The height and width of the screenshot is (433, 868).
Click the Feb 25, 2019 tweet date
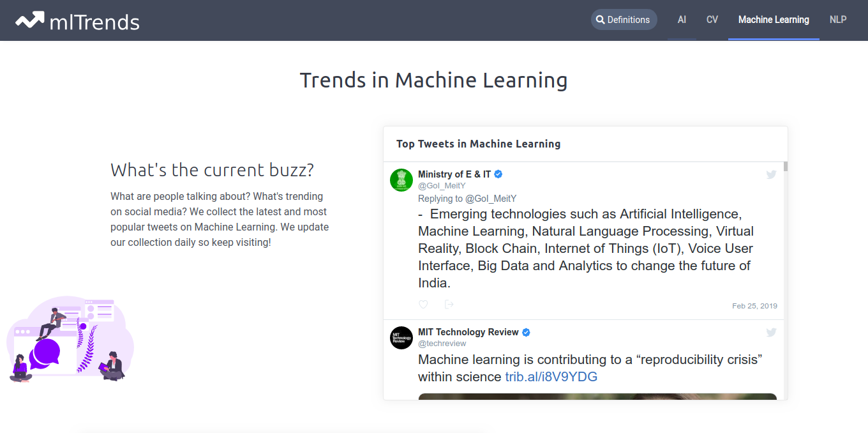click(x=754, y=306)
